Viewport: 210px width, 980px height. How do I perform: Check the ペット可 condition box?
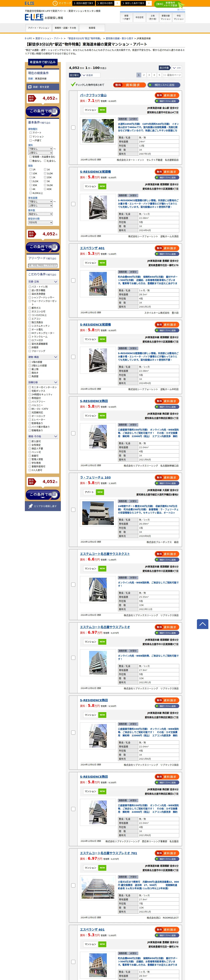coord(30,452)
